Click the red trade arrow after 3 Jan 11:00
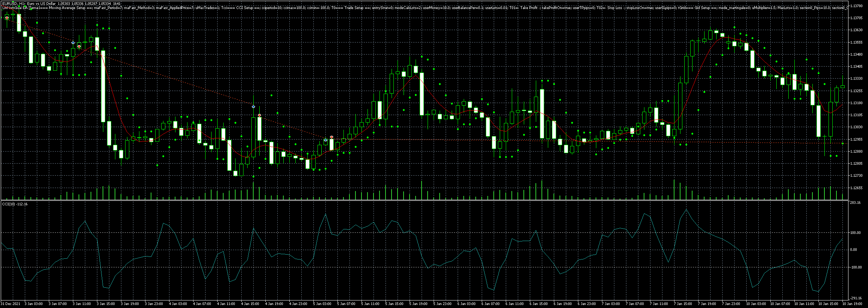868x308 pixels. click(x=79, y=46)
